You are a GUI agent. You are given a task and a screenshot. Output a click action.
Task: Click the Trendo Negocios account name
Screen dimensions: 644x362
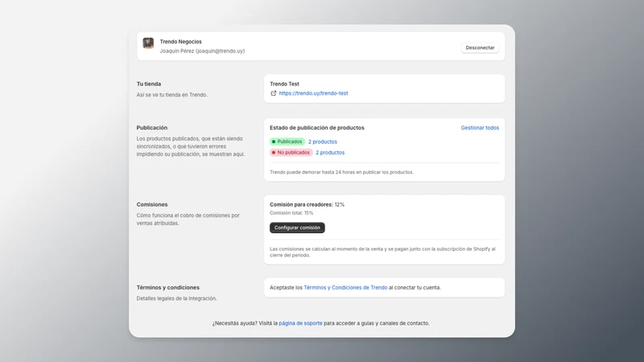[180, 42]
